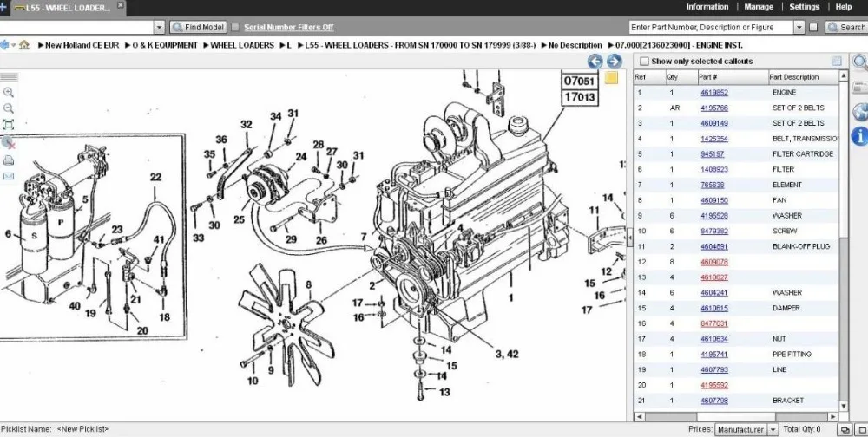Image resolution: width=868 pixels, height=437 pixels.
Task: Click the card icon in right sidebar
Action: pos(859,87)
